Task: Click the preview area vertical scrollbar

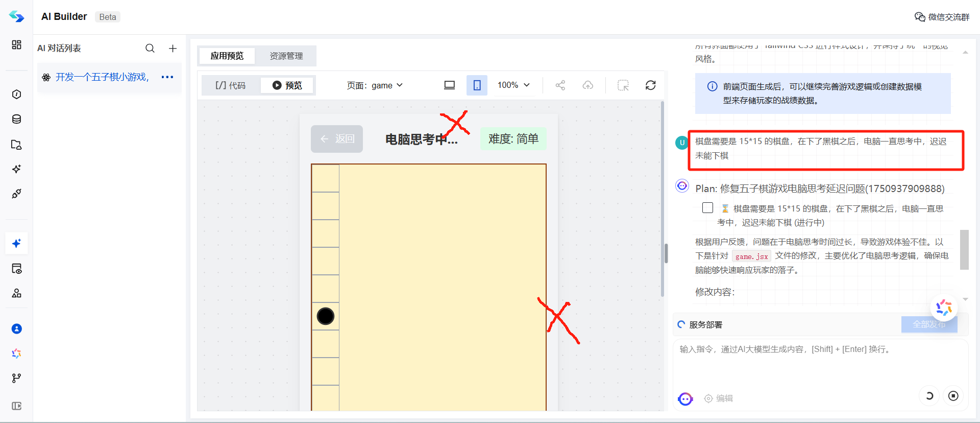Action: tap(662, 199)
